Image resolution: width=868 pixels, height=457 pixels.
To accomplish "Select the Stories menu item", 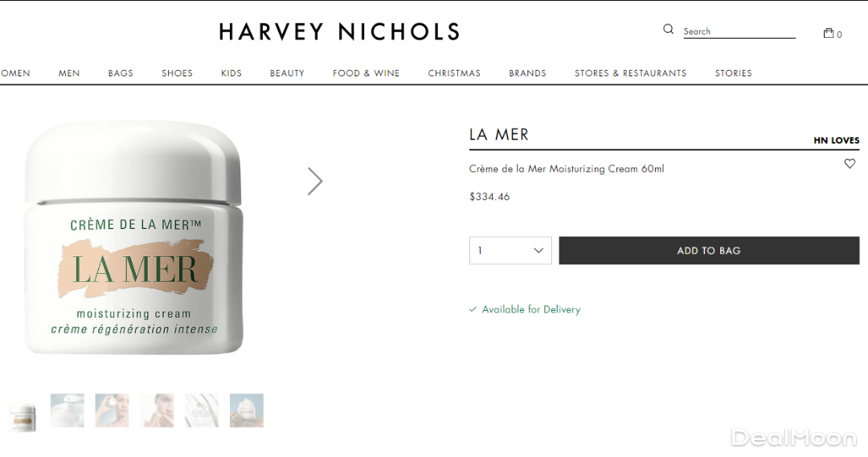I will 733,73.
